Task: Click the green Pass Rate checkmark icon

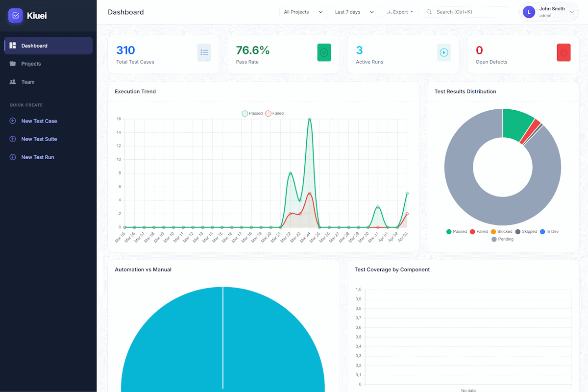Action: (324, 52)
